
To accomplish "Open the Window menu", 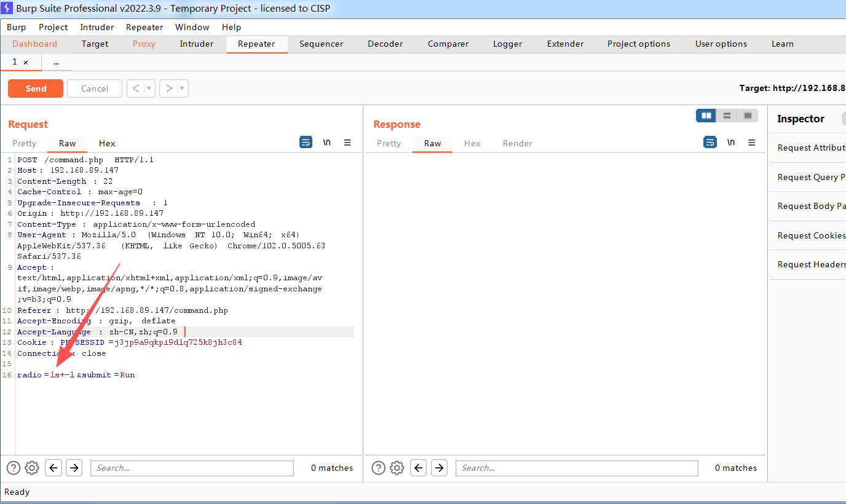I will coord(192,27).
